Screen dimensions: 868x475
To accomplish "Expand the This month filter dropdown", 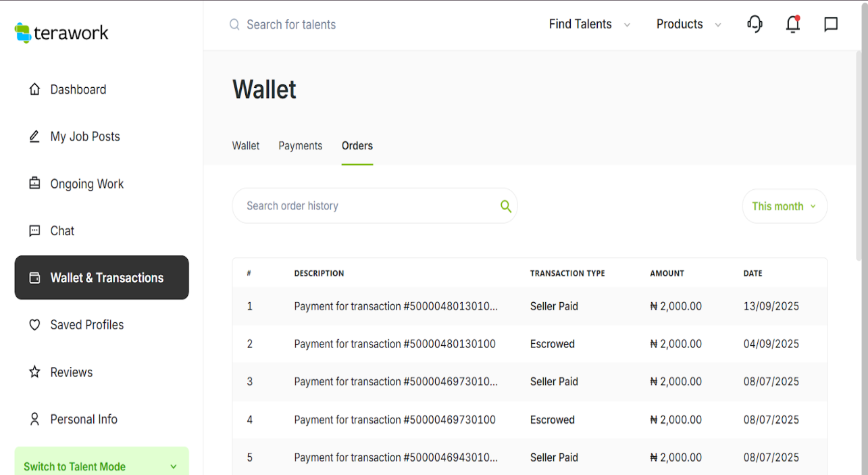I will point(784,206).
